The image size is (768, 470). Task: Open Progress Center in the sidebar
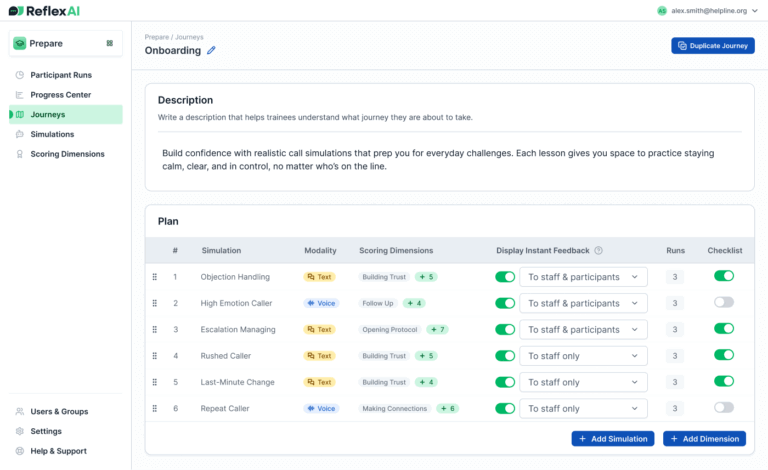point(66,95)
